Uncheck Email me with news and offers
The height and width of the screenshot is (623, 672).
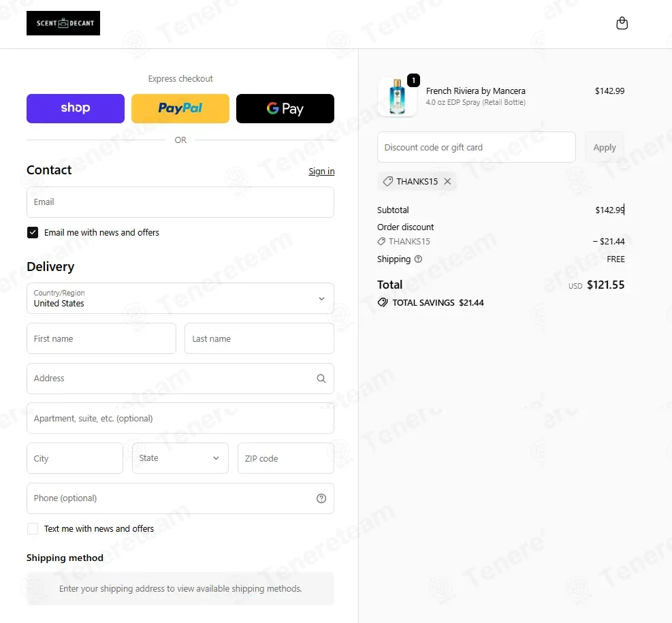click(33, 232)
